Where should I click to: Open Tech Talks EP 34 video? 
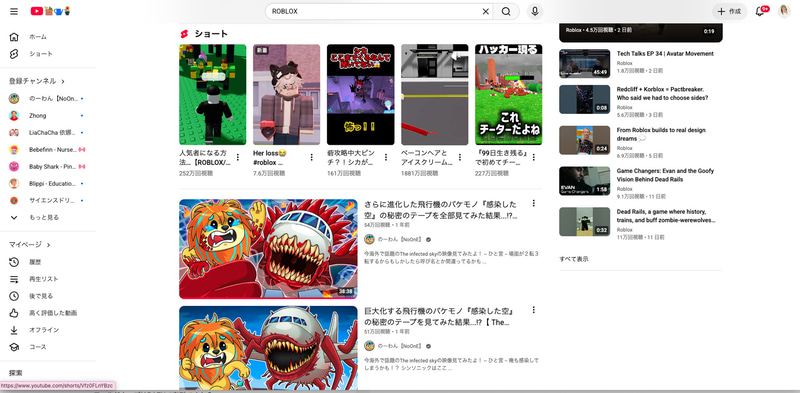click(x=665, y=54)
